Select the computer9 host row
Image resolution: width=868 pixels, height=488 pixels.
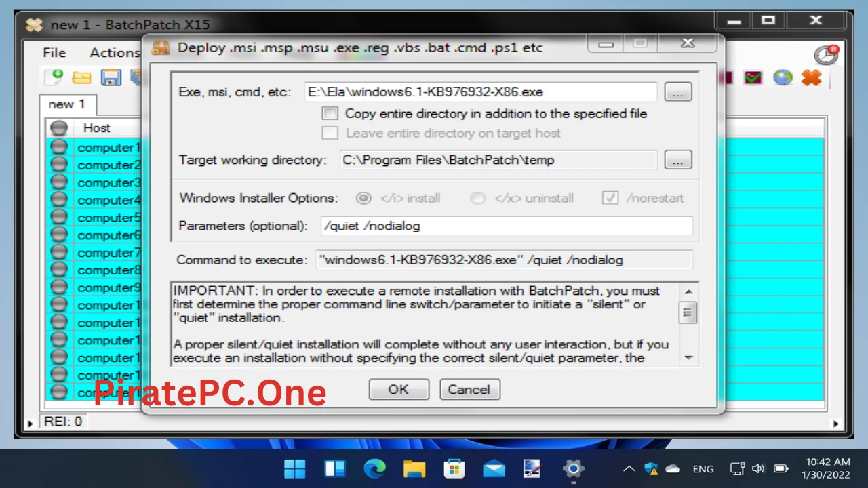click(108, 287)
